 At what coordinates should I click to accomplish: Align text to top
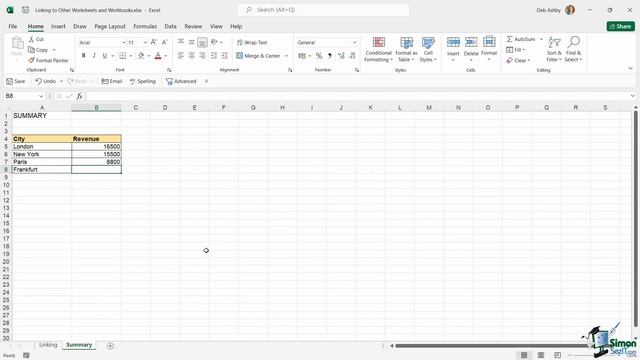click(181, 42)
